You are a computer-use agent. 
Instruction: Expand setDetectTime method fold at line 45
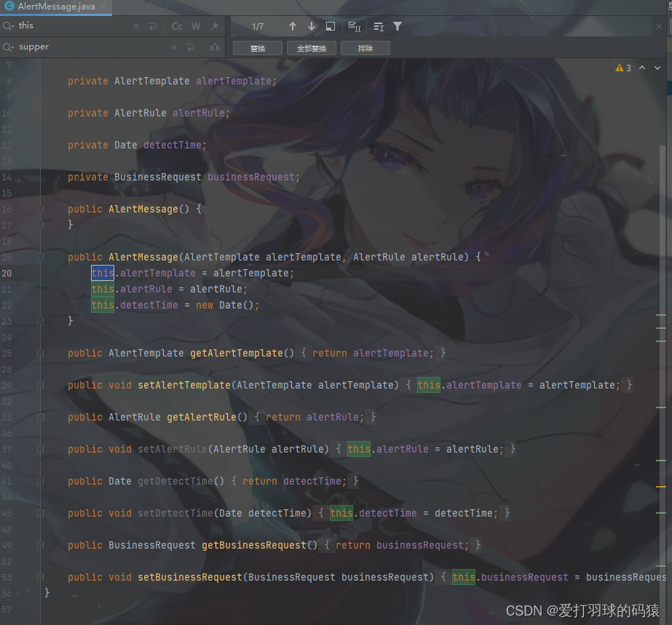(x=40, y=513)
